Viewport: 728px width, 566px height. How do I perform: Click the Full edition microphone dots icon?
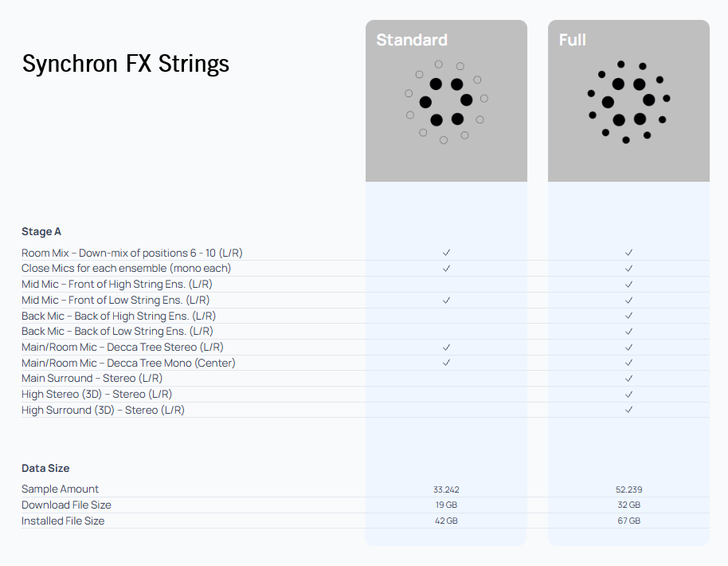pyautogui.click(x=628, y=101)
